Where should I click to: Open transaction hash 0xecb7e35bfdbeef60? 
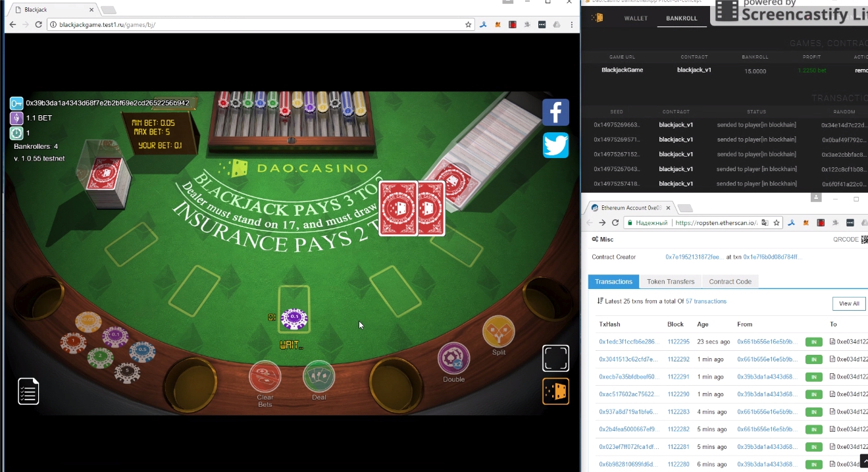628,377
